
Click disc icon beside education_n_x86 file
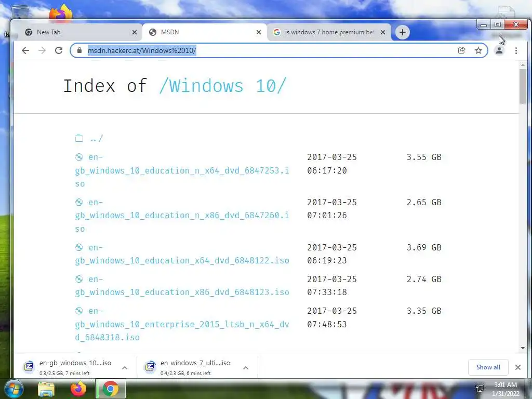79,202
